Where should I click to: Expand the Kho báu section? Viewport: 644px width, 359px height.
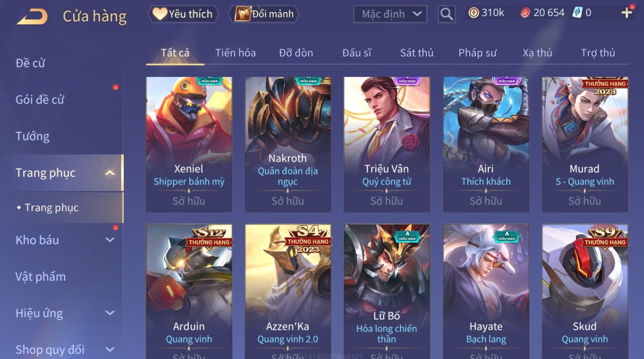tap(110, 240)
